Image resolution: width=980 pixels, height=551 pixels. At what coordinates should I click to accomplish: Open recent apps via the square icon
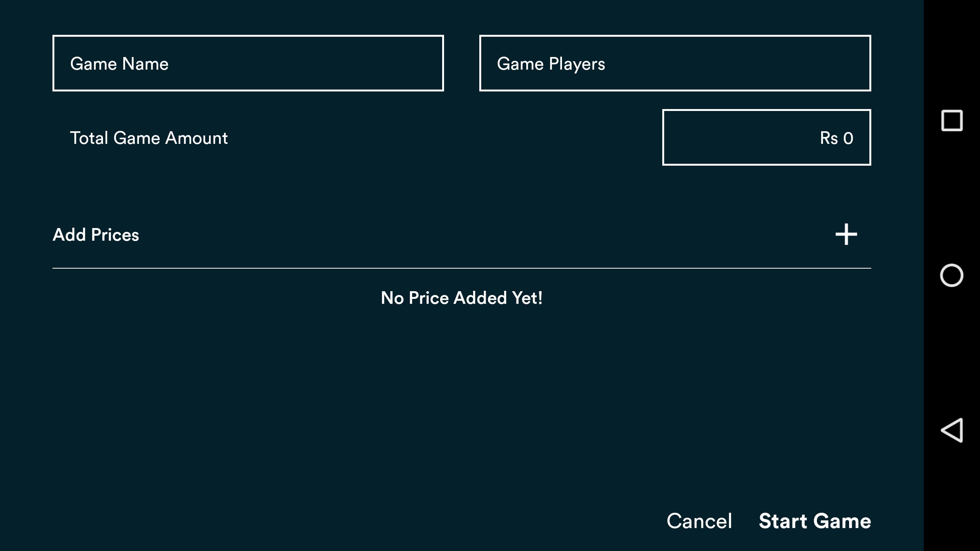click(952, 121)
